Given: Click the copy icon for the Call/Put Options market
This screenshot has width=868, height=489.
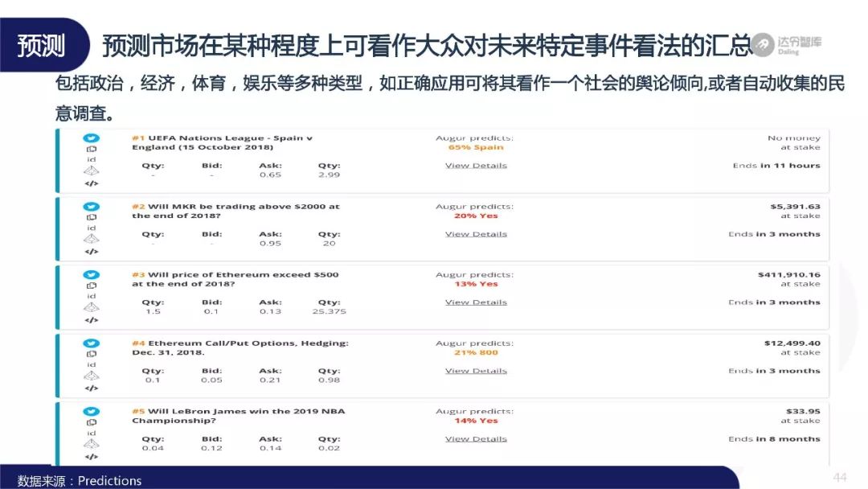Looking at the screenshot, I should (x=92, y=354).
